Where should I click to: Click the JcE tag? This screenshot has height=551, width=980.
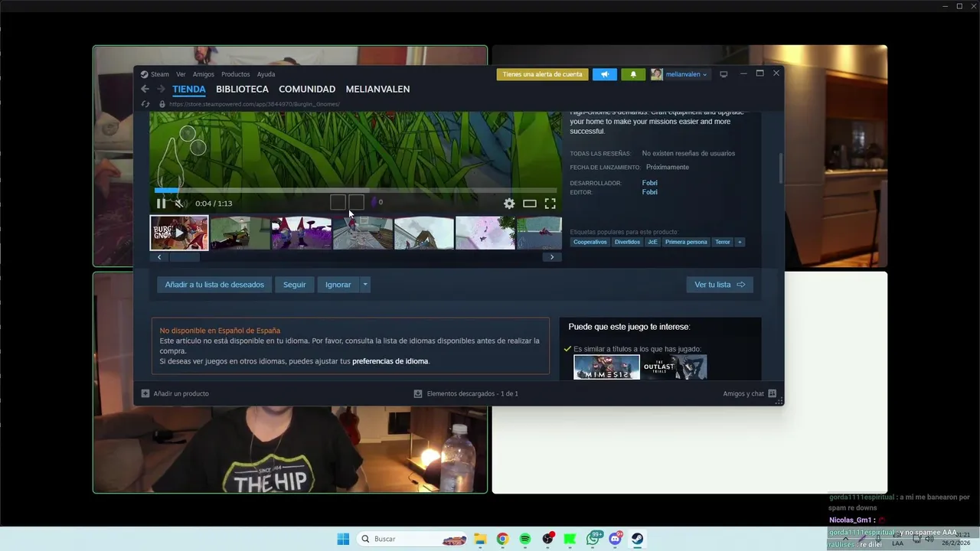tap(652, 242)
